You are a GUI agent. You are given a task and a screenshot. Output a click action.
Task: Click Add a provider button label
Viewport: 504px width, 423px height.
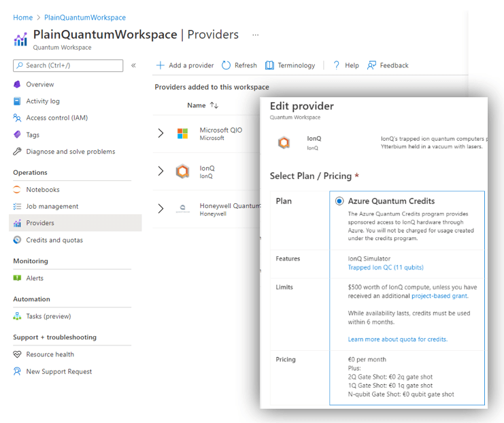[191, 65]
